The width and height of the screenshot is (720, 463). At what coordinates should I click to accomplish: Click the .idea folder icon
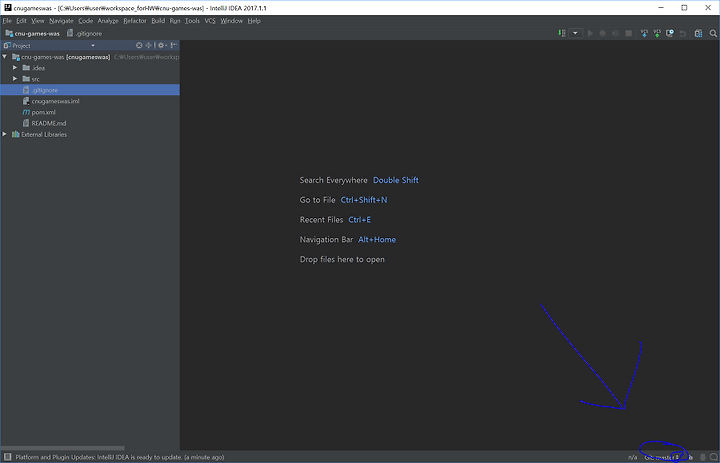(26, 68)
